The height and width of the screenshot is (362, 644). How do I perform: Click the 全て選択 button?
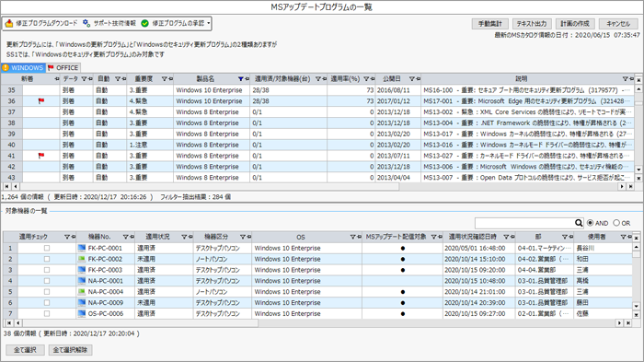click(x=25, y=350)
